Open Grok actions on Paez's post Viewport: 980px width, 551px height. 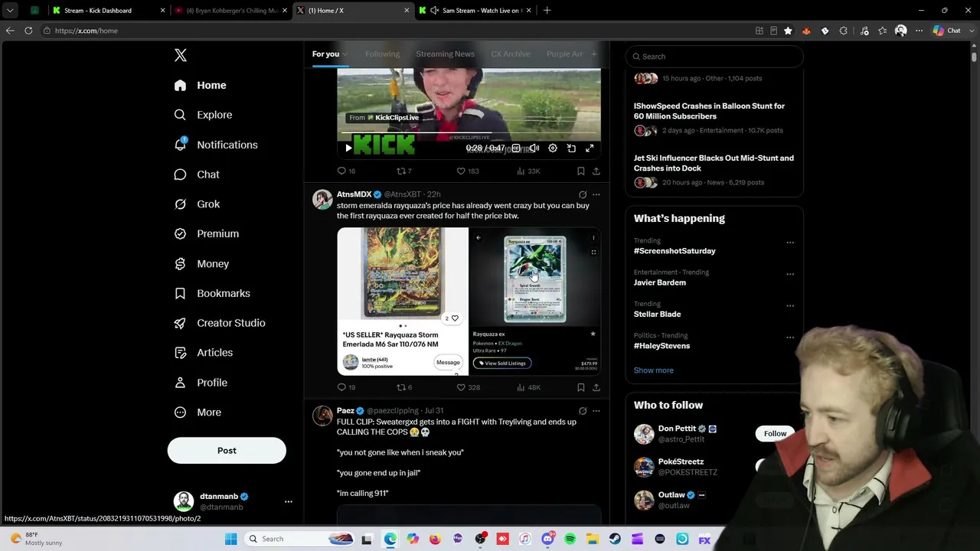pos(583,411)
